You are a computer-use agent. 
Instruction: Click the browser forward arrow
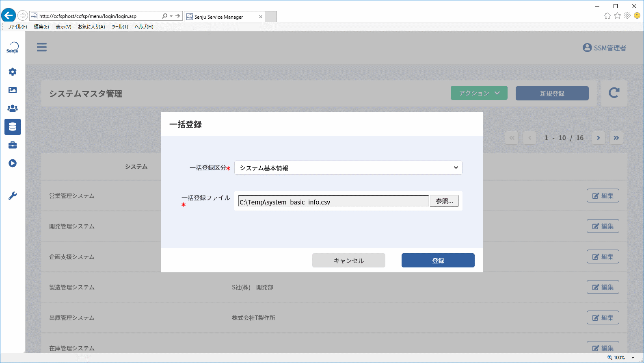[23, 16]
